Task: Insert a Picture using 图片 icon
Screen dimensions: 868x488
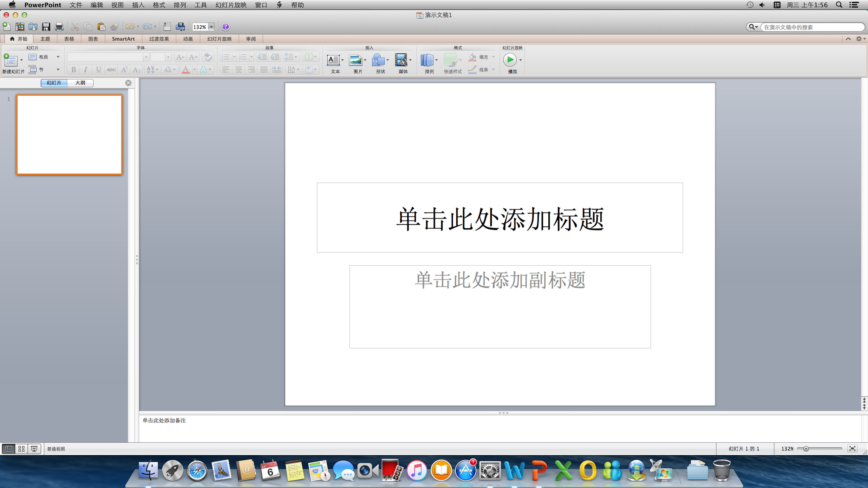Action: click(x=356, y=60)
